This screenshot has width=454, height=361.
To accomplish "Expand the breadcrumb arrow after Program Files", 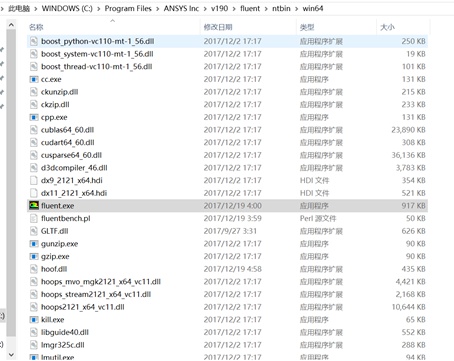I will pos(158,9).
